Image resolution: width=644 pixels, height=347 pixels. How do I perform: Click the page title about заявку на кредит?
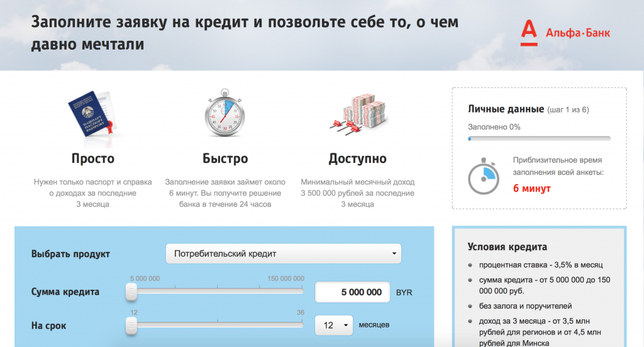tap(245, 33)
